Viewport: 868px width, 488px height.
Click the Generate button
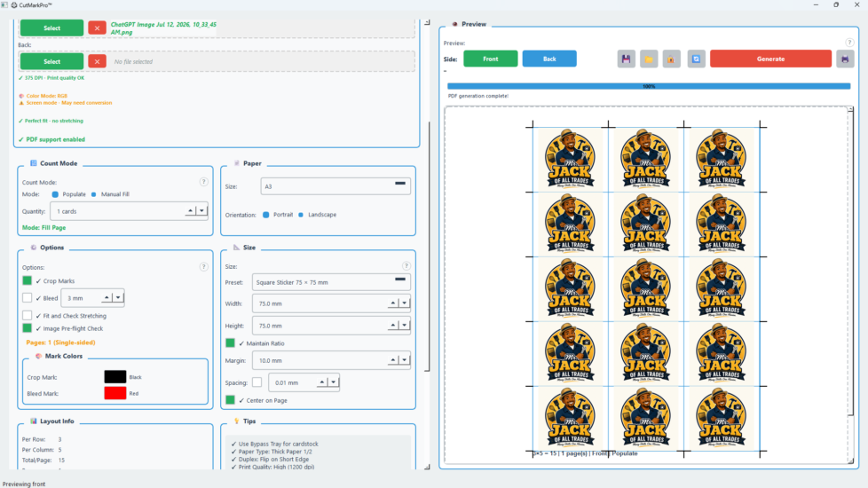(x=770, y=59)
